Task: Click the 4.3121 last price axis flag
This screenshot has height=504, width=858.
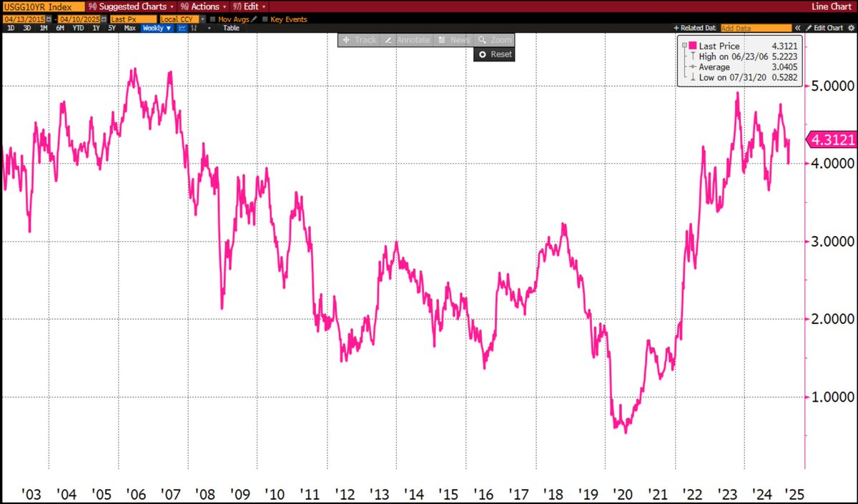Action: click(831, 139)
